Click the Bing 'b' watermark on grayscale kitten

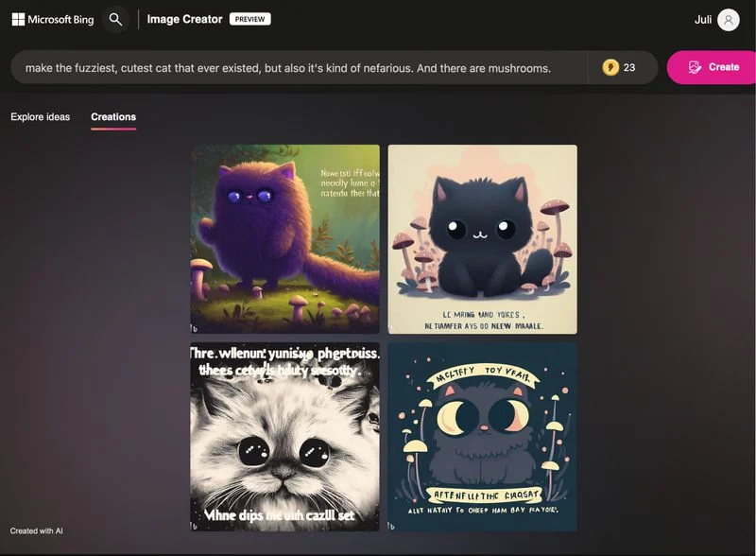click(195, 526)
